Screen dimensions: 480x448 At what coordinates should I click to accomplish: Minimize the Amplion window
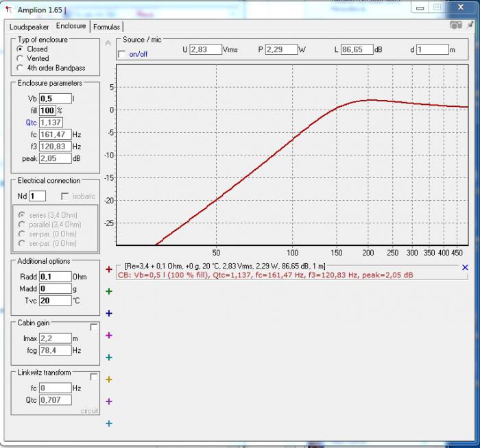[420, 8]
